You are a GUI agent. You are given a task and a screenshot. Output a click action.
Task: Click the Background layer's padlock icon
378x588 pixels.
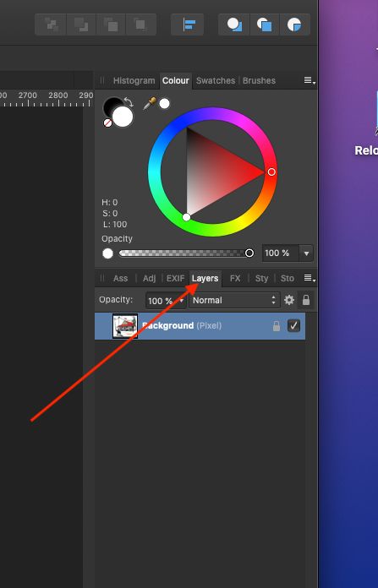[277, 326]
